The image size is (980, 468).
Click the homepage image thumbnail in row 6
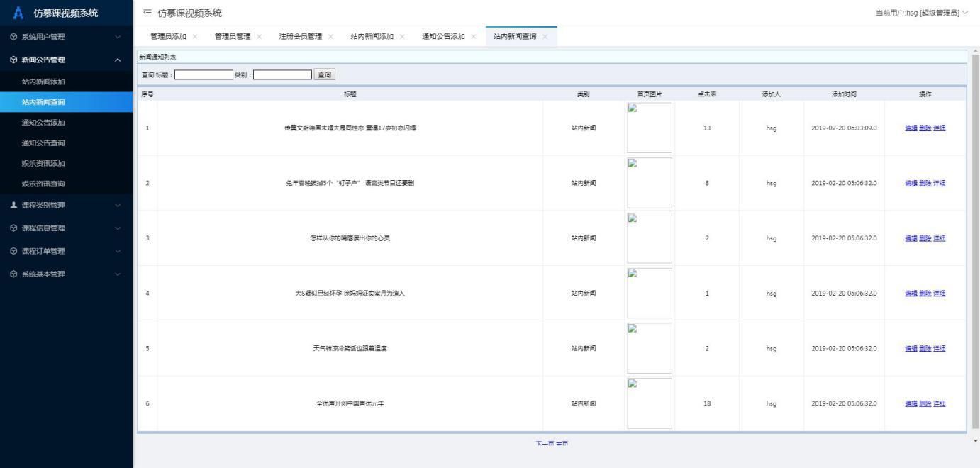[650, 403]
